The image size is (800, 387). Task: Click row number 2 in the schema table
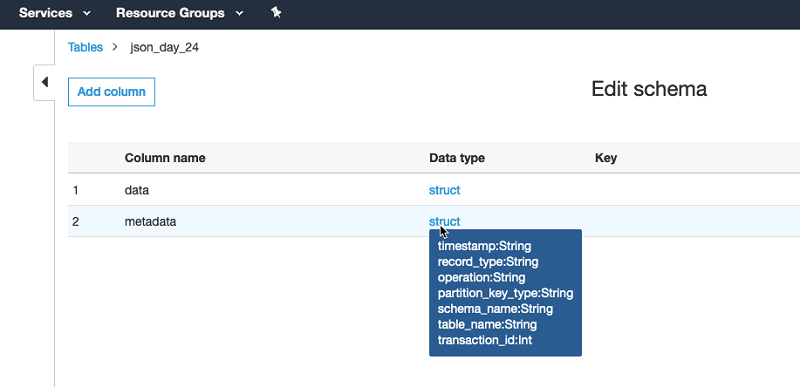coord(76,221)
